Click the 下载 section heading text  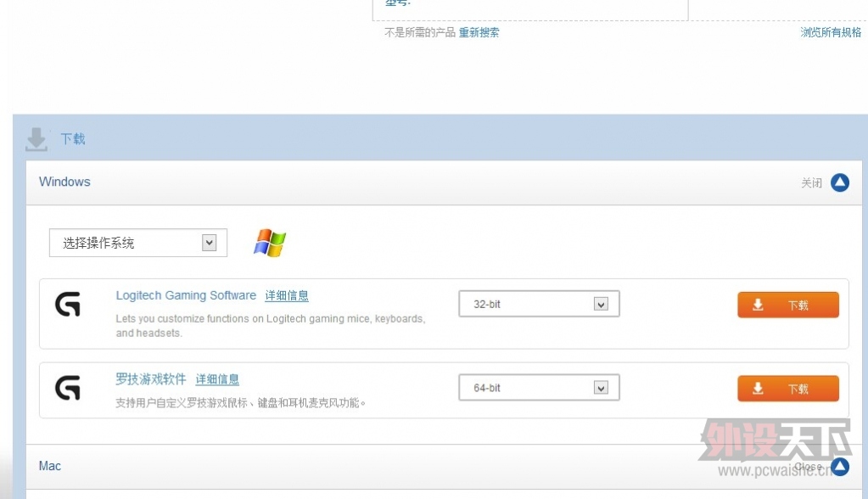point(73,138)
